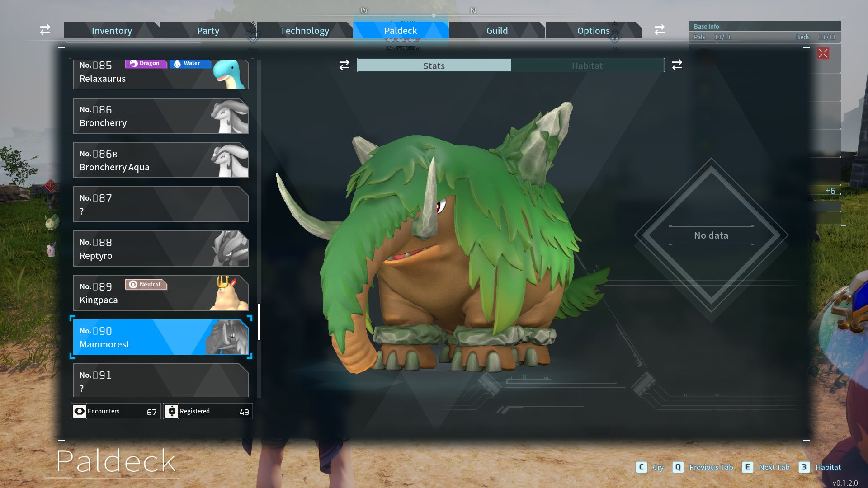Screen dimensions: 868x488
Task: Click the Paldeck list scrollbar handle
Action: (x=259, y=322)
